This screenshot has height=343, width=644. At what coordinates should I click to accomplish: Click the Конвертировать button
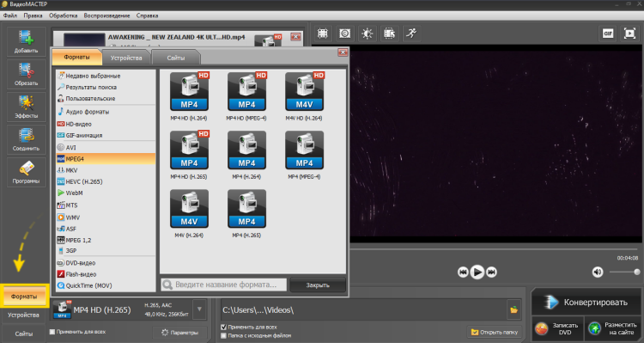(587, 303)
